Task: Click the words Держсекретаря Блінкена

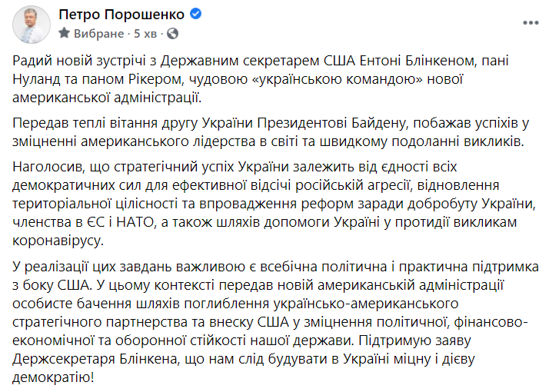Action: (95, 359)
